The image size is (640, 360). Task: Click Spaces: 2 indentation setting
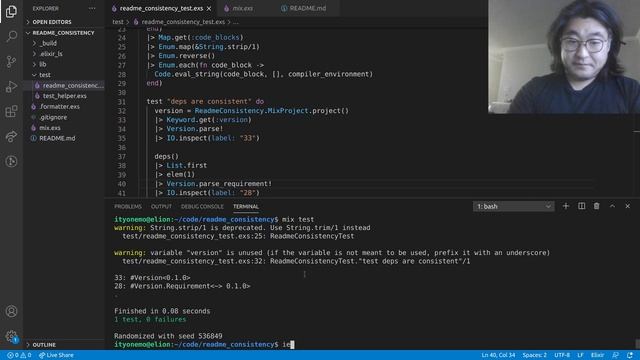coord(534,355)
